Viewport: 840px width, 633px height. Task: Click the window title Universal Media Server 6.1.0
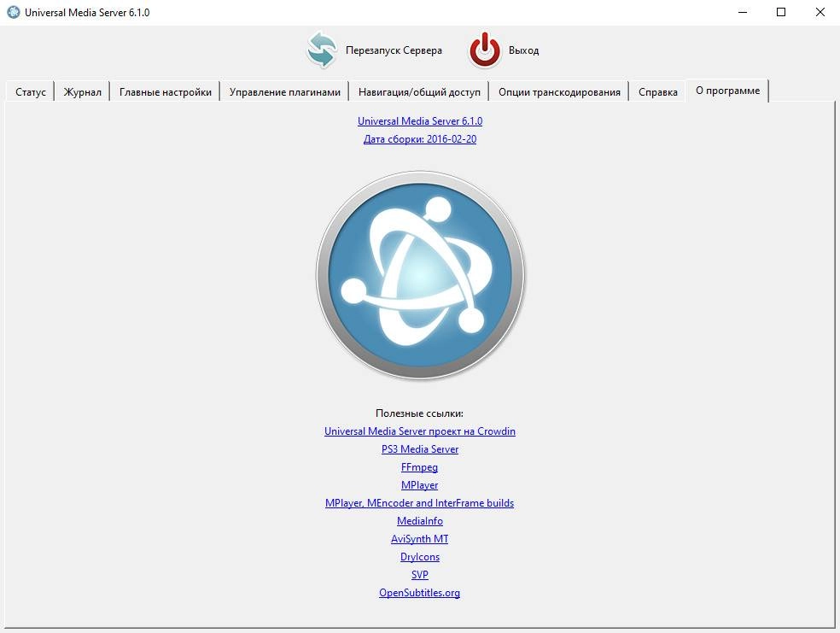tap(87, 12)
